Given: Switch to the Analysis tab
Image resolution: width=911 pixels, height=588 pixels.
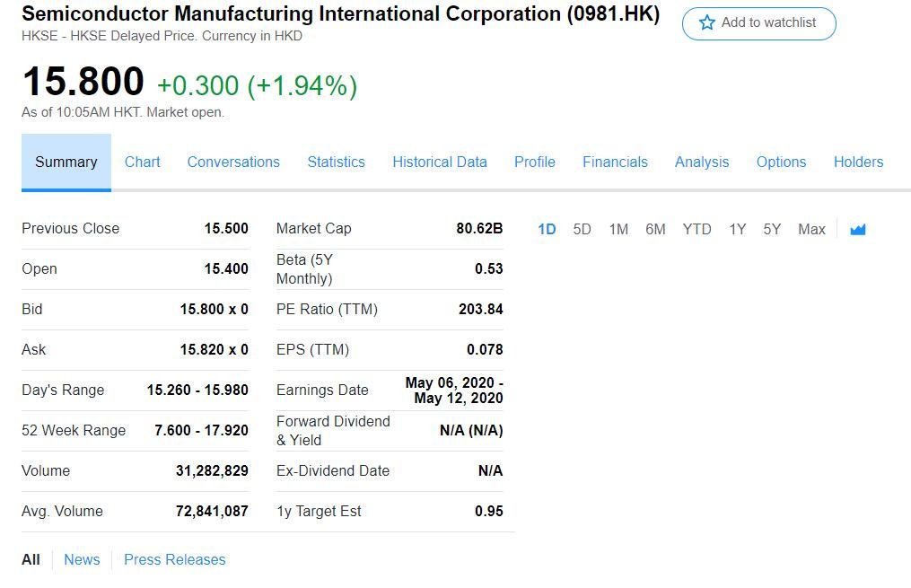Looking at the screenshot, I should 701,162.
